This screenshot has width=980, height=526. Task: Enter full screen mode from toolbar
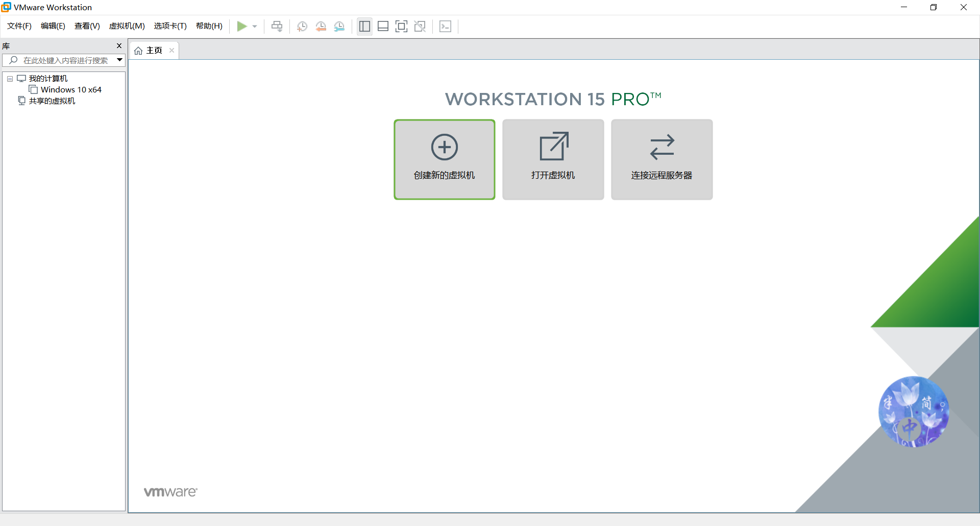[401, 27]
